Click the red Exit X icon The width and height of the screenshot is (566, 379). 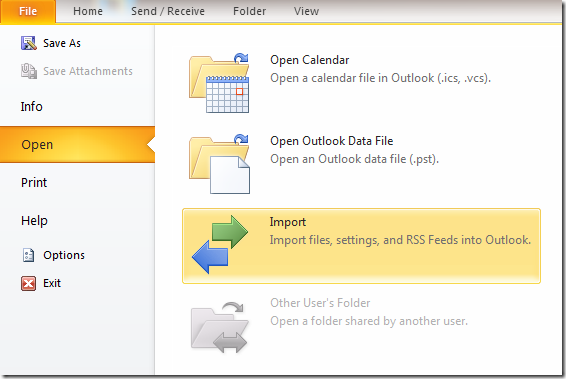29,283
